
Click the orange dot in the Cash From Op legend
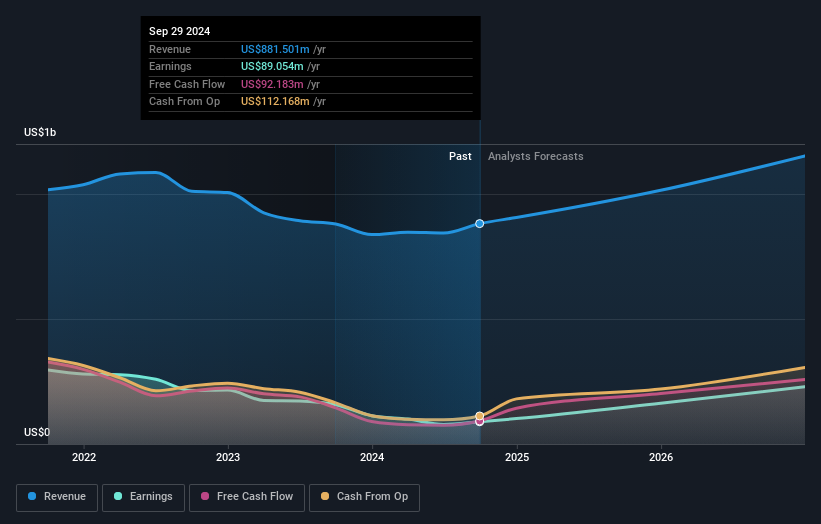(325, 496)
